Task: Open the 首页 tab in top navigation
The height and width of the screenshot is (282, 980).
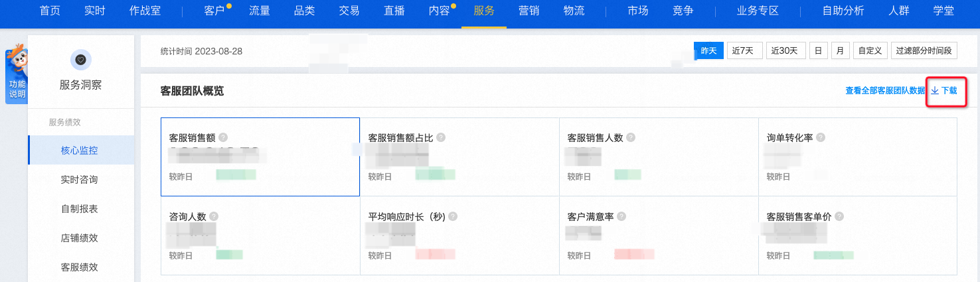Action: 50,11
